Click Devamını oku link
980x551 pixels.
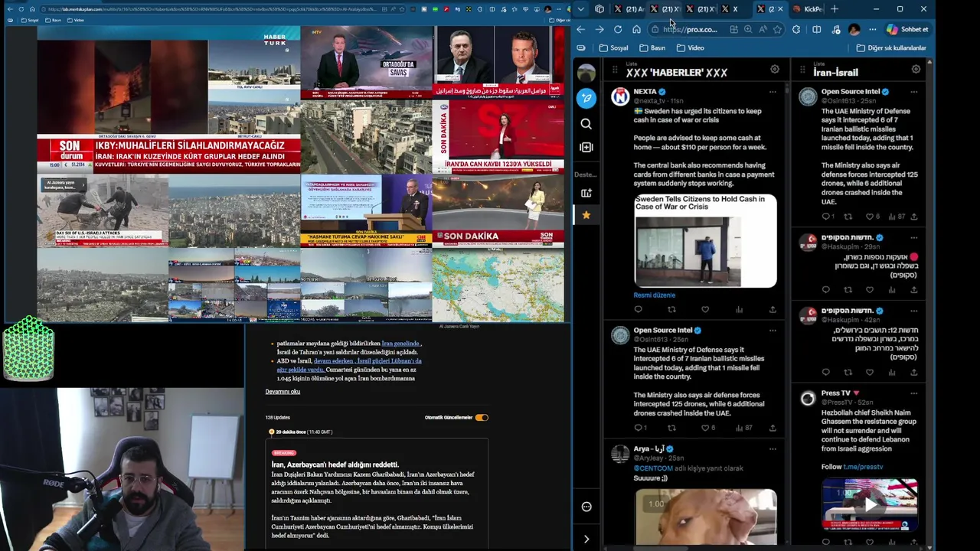pos(283,392)
